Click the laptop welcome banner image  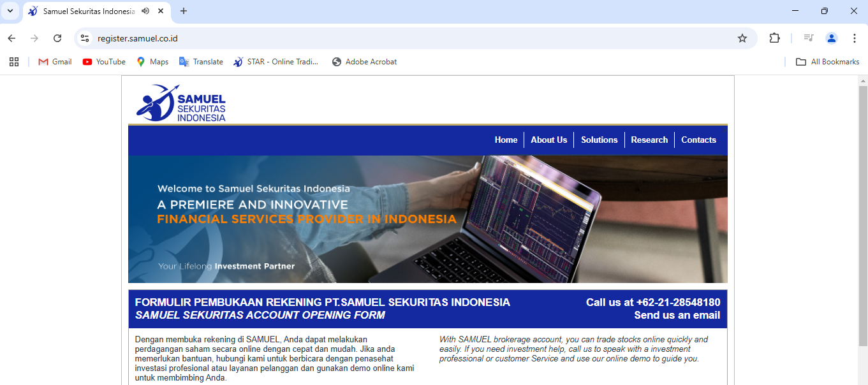(x=427, y=219)
